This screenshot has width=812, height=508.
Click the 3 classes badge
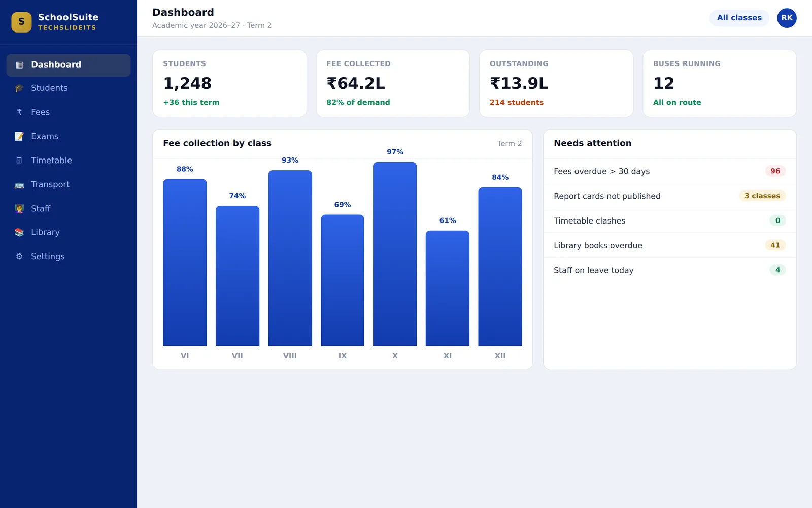pyautogui.click(x=762, y=196)
